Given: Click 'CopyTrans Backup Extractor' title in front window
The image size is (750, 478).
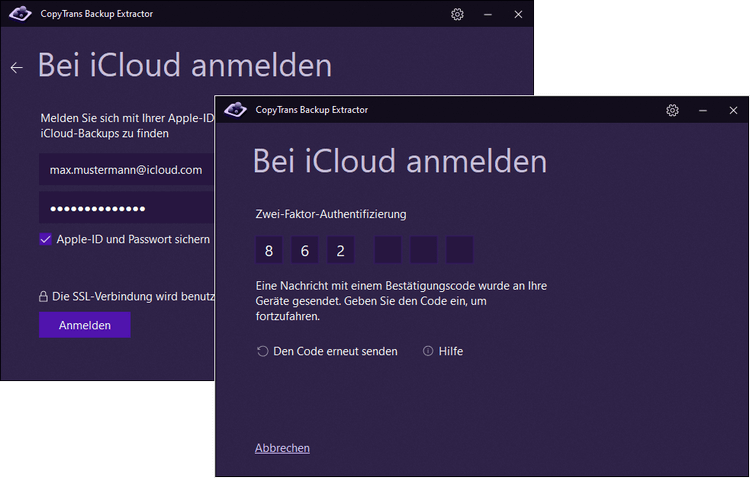Looking at the screenshot, I should coord(311,110).
